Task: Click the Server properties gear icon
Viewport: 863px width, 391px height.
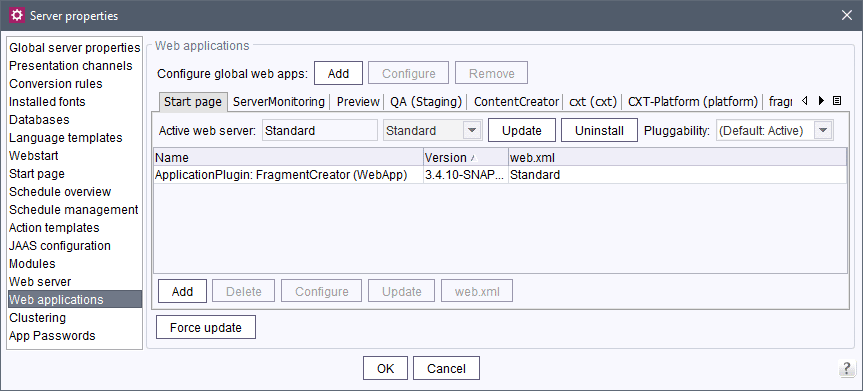Action: (17, 15)
